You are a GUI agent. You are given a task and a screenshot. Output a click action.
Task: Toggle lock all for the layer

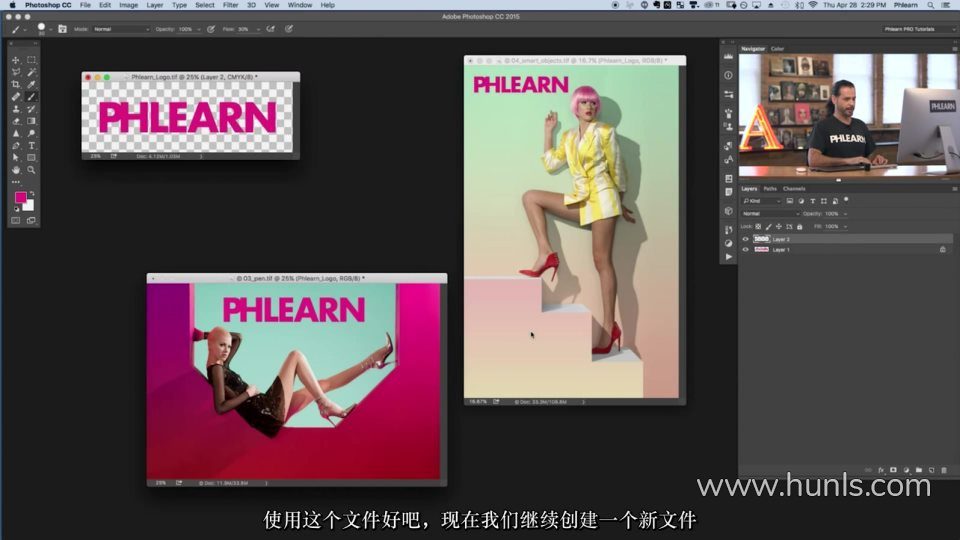click(x=800, y=227)
